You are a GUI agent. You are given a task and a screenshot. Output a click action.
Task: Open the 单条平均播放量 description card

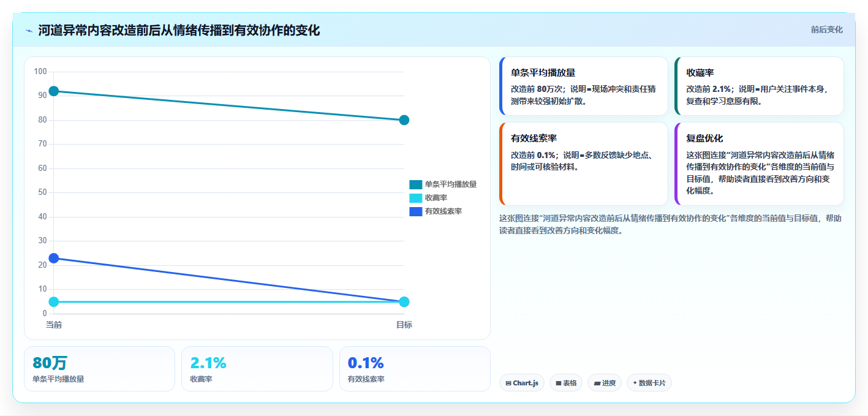pyautogui.click(x=584, y=86)
